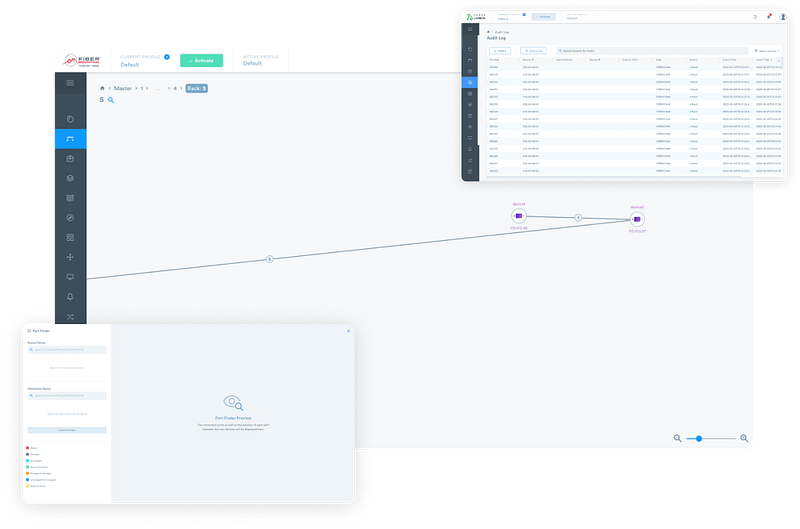The height and width of the screenshot is (529, 800).
Task: Click the home icon in Audit Log breadcrumb
Action: coord(488,32)
